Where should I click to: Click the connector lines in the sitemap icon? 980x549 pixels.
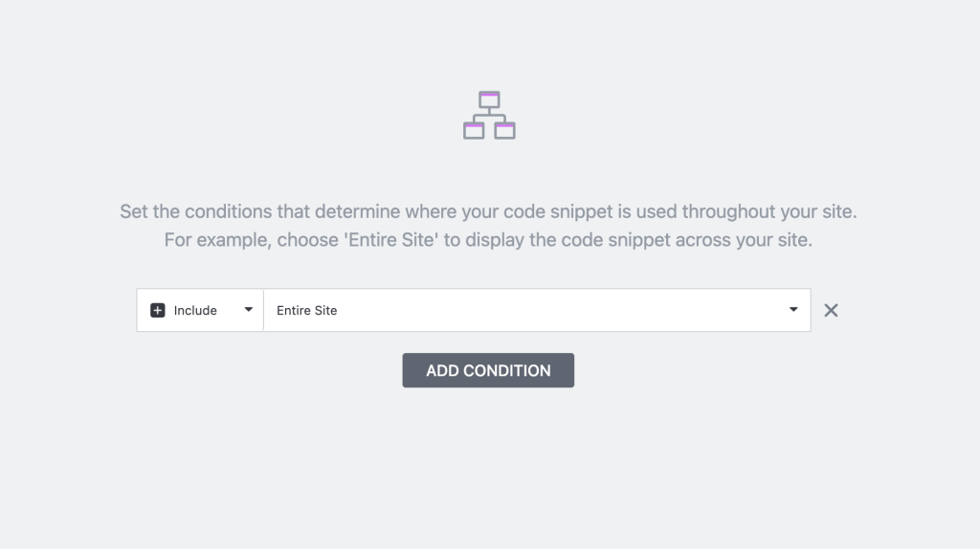489,116
